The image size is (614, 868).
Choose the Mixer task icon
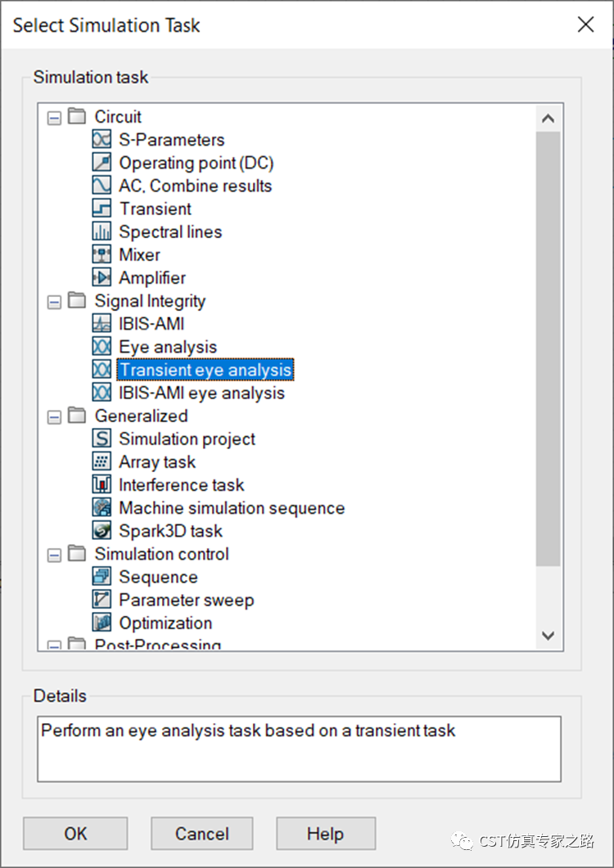102,254
